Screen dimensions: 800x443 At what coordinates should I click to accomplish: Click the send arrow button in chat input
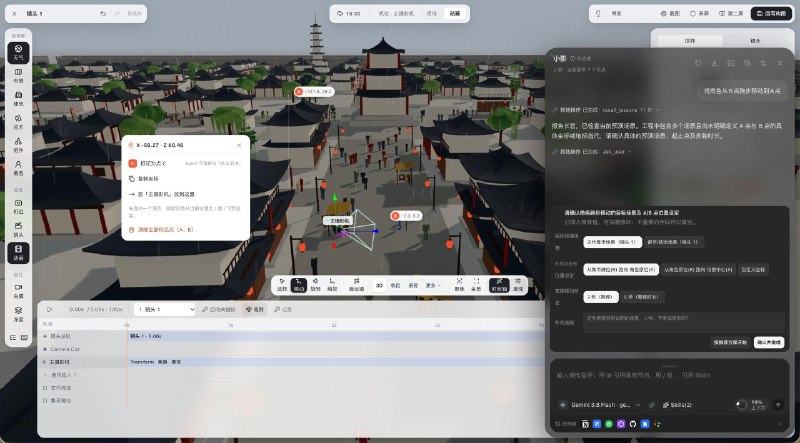point(778,405)
